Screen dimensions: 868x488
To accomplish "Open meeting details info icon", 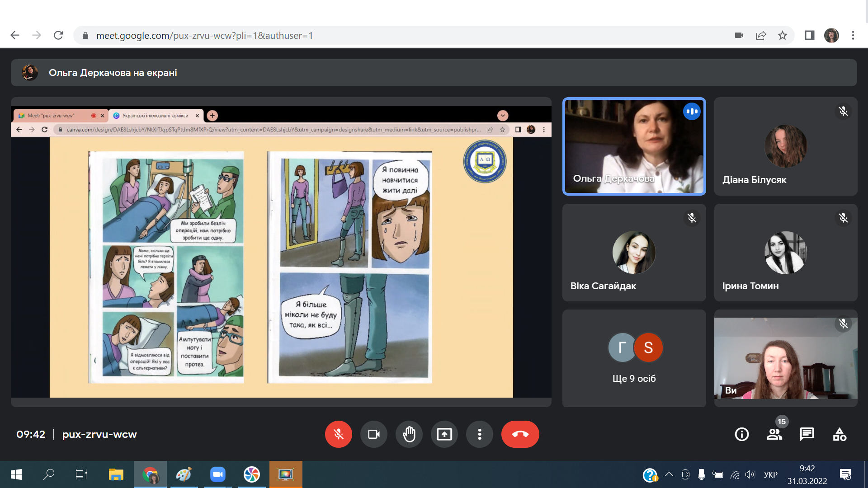I will pyautogui.click(x=741, y=434).
